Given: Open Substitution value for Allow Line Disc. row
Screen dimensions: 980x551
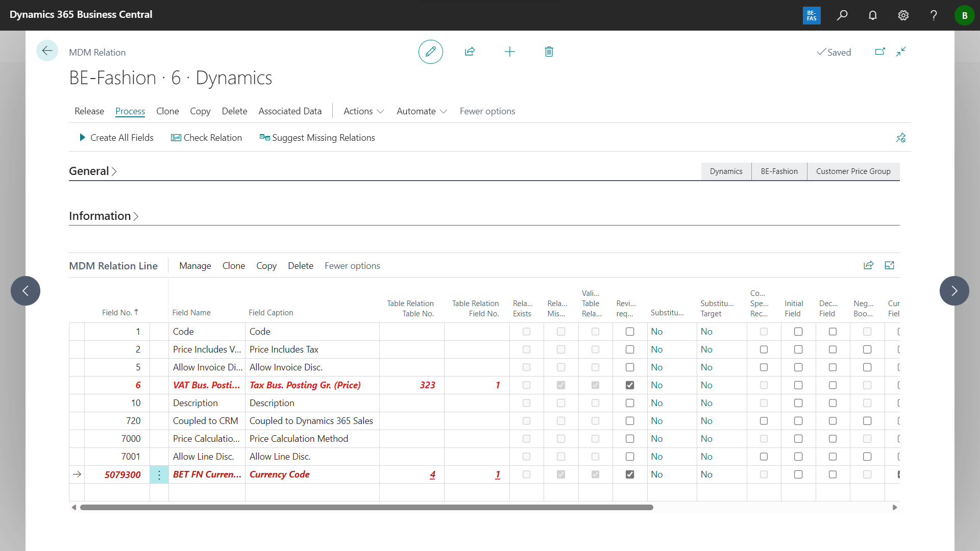Looking at the screenshot, I should tap(656, 457).
